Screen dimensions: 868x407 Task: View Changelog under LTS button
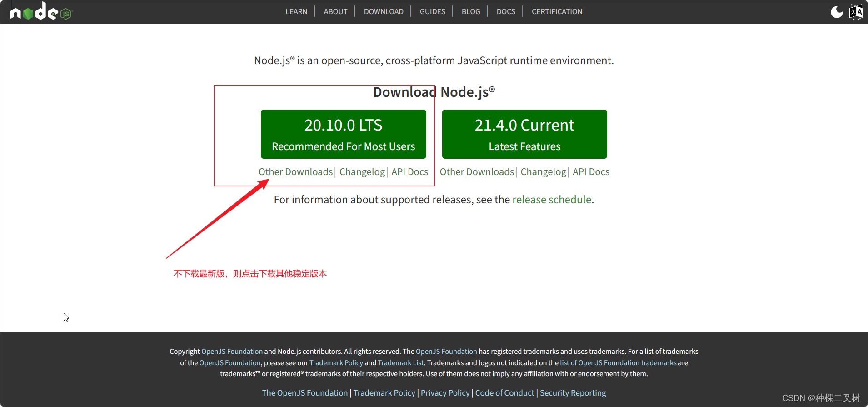(362, 172)
